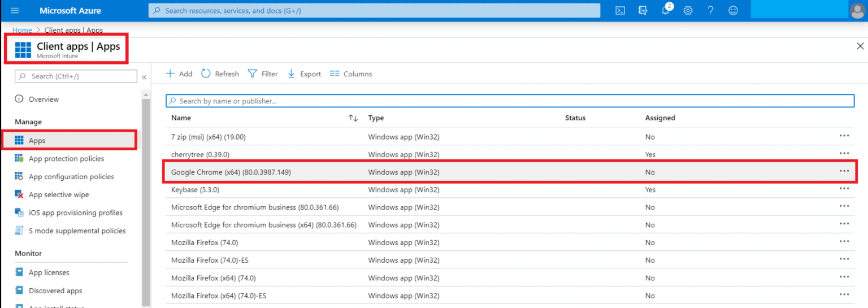Image resolution: width=868 pixels, height=308 pixels.
Task: Click the feedback smiley icon
Action: [733, 11]
